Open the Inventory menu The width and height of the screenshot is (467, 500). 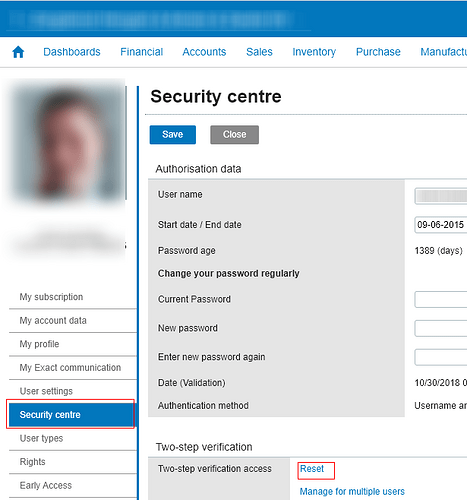(x=314, y=52)
